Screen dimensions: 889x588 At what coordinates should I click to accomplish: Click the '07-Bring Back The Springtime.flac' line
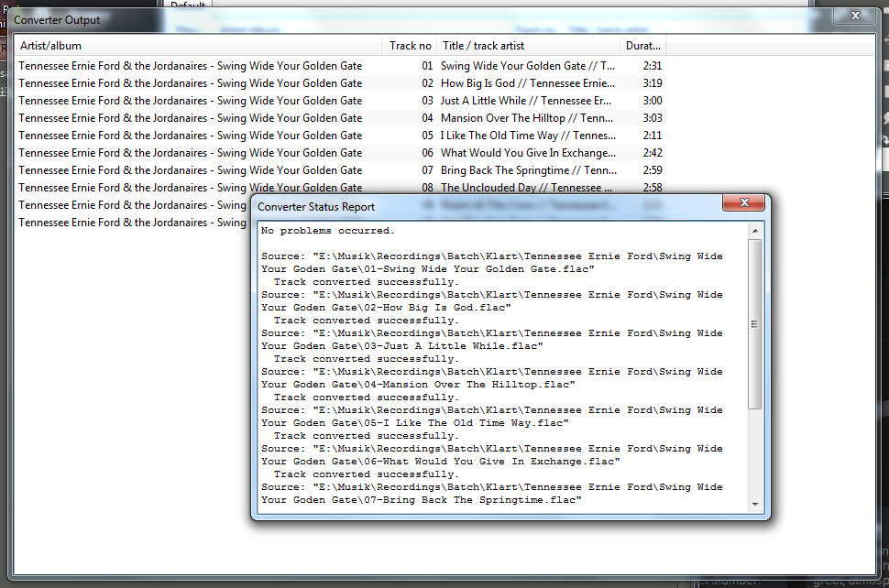click(422, 500)
